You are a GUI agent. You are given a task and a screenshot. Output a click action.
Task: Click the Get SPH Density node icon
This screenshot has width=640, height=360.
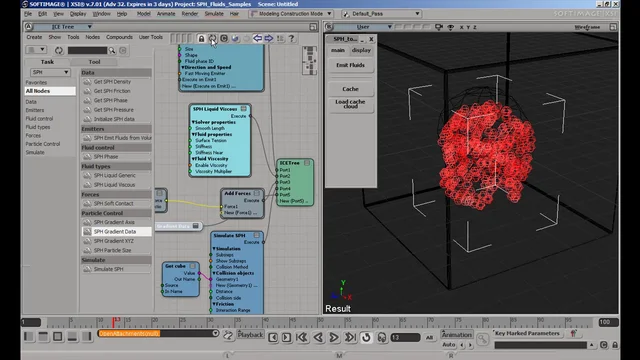[87, 82]
